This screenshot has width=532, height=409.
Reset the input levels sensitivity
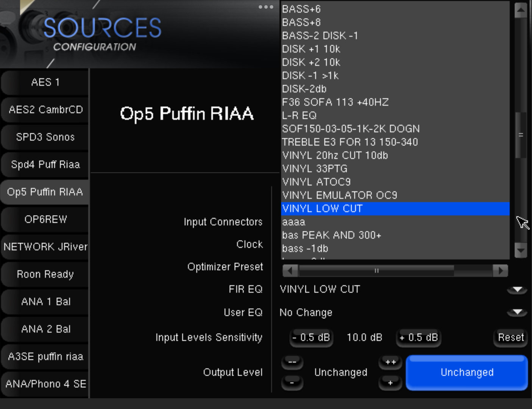coord(511,337)
